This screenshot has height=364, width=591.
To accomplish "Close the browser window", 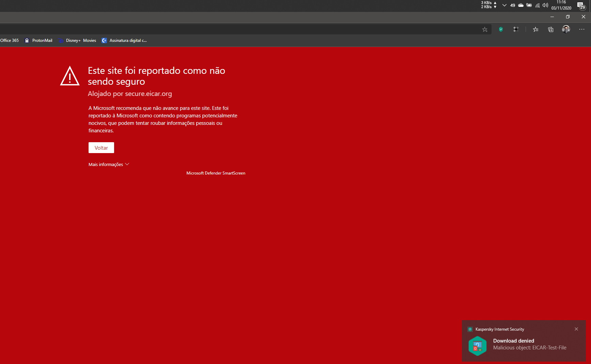I will (584, 17).
